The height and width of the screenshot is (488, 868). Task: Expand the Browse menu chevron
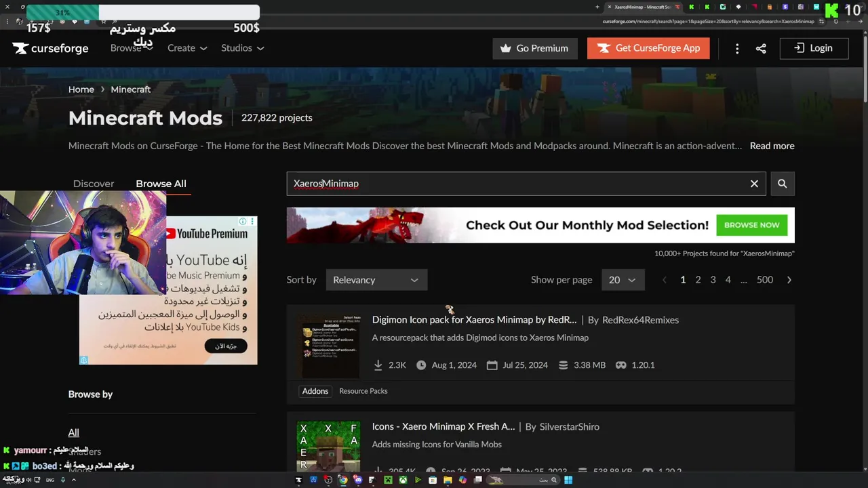click(x=149, y=48)
